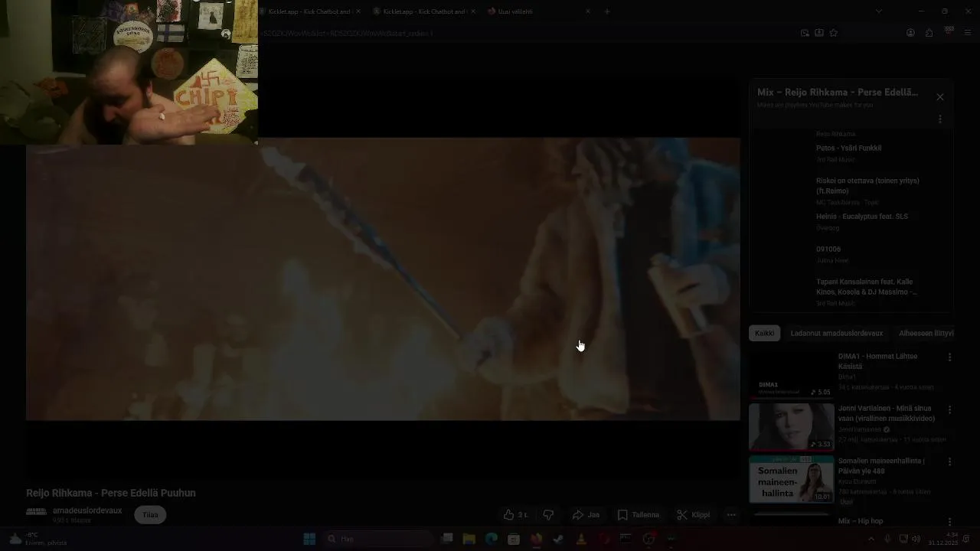Switch to the Uusi välilehti tab
This screenshot has width=980, height=551.
point(538,11)
